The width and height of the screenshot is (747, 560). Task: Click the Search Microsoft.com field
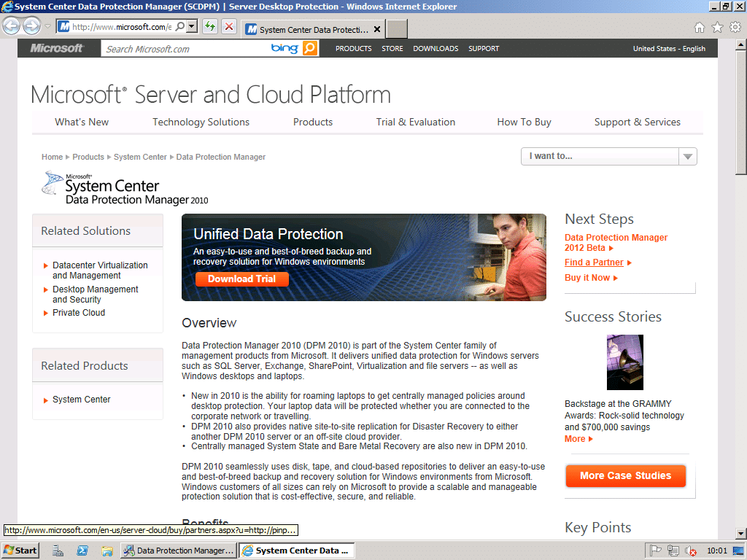click(186, 49)
